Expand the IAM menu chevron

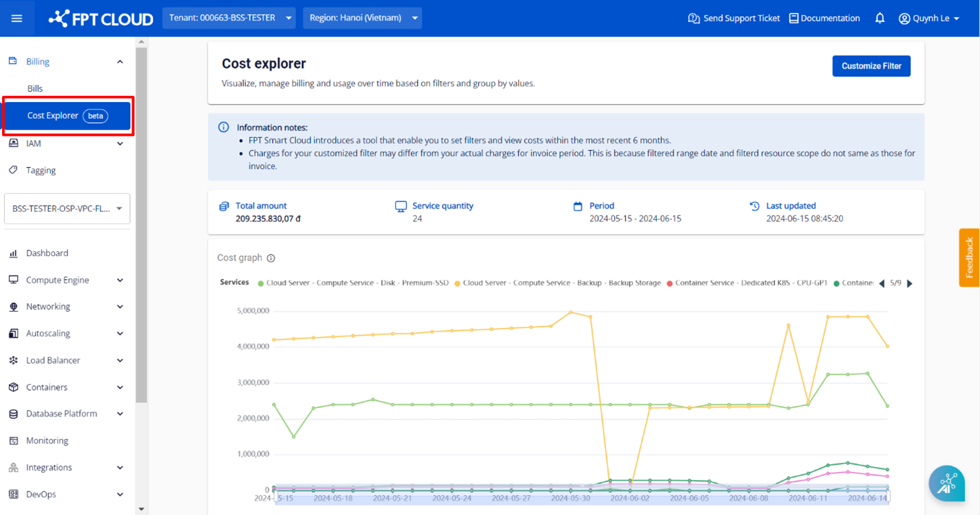120,144
